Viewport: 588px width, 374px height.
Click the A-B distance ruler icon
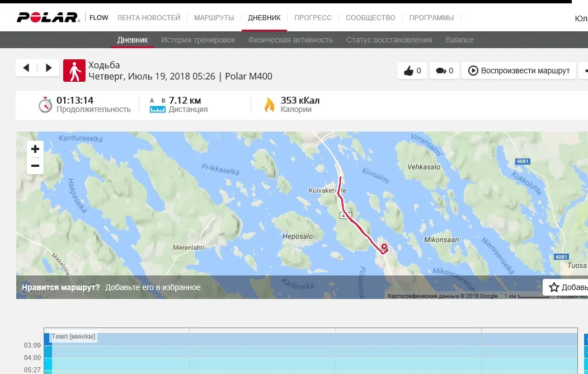click(x=158, y=105)
